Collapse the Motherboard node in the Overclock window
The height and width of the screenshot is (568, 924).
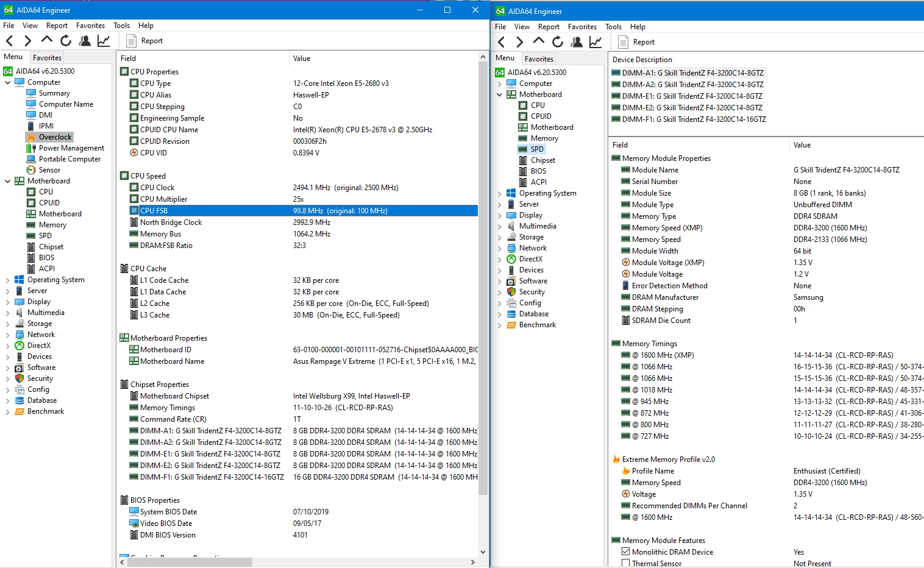pos(7,181)
